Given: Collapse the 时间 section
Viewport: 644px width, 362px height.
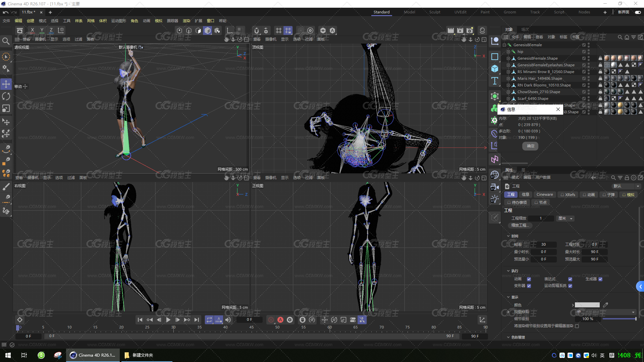Looking at the screenshot, I should (508, 236).
